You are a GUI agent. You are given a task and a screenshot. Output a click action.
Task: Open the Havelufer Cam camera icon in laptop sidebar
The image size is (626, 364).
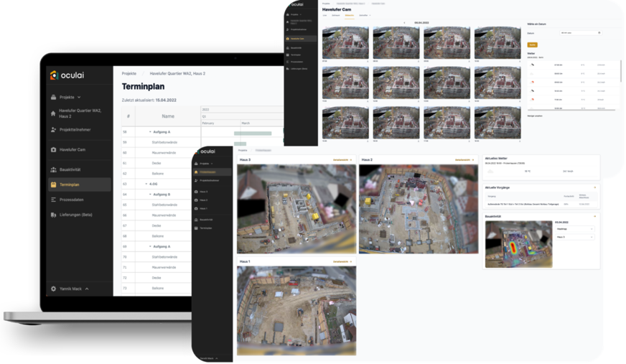pos(54,149)
